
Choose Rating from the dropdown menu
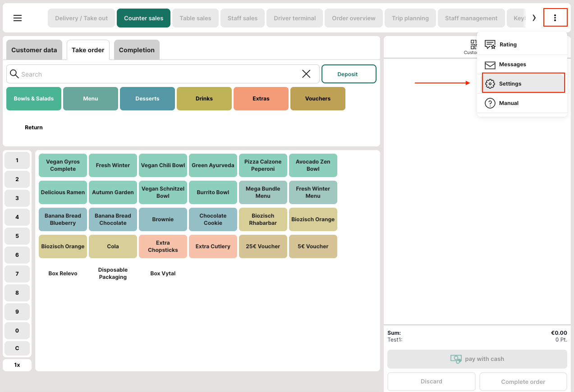[x=522, y=45]
